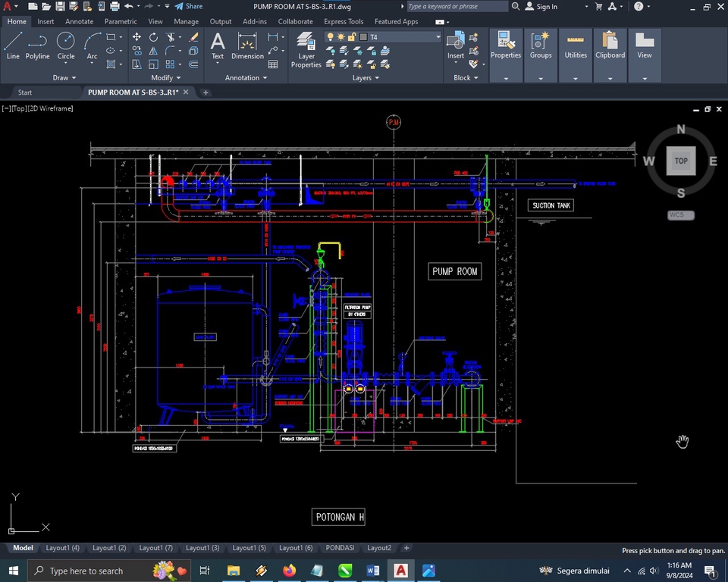Add a new layout with plus button
This screenshot has width=728, height=582.
(x=406, y=548)
